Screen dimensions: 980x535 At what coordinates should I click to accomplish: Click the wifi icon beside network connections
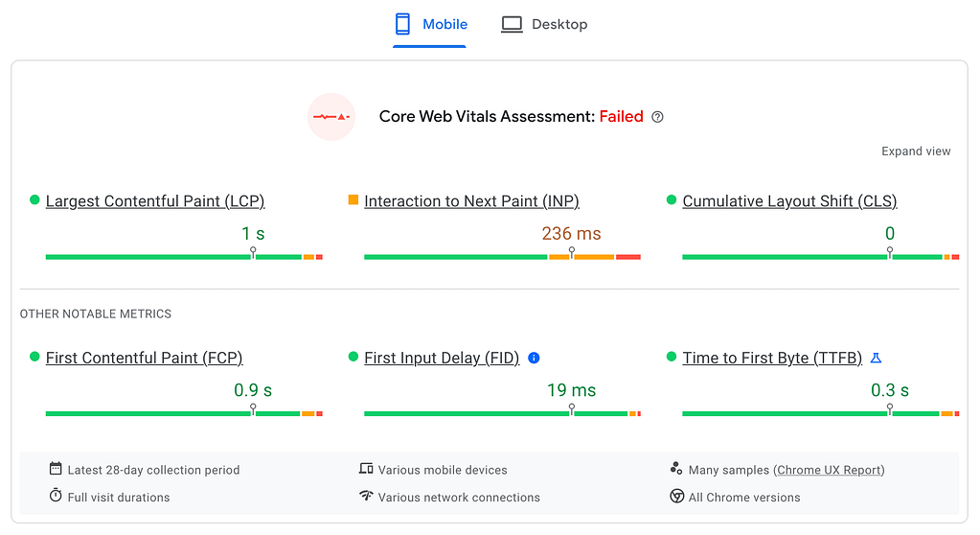coord(366,497)
